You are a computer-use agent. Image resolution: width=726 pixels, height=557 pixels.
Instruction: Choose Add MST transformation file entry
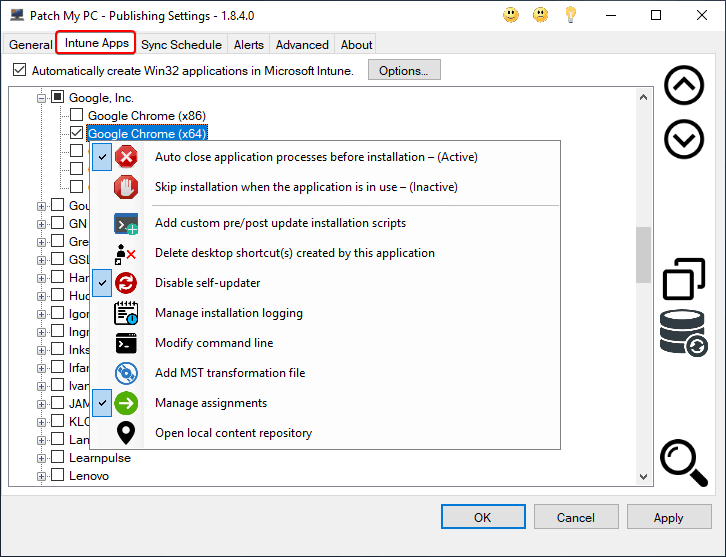[325, 373]
